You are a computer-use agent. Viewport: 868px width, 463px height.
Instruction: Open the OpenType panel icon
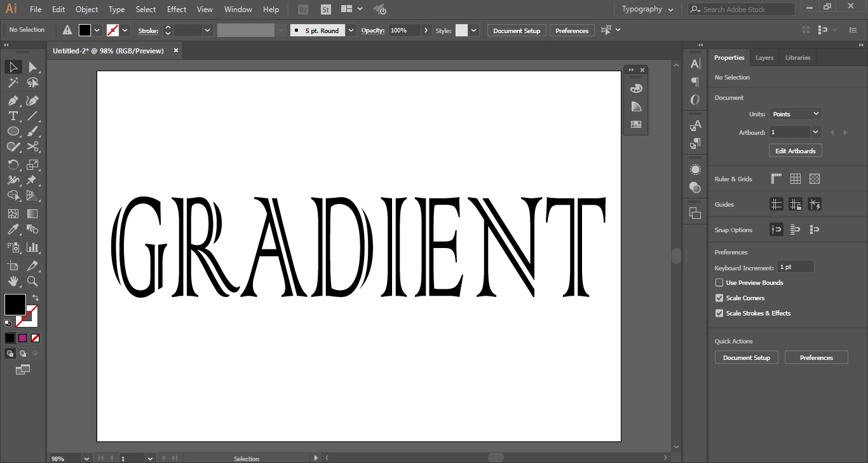pos(695,100)
